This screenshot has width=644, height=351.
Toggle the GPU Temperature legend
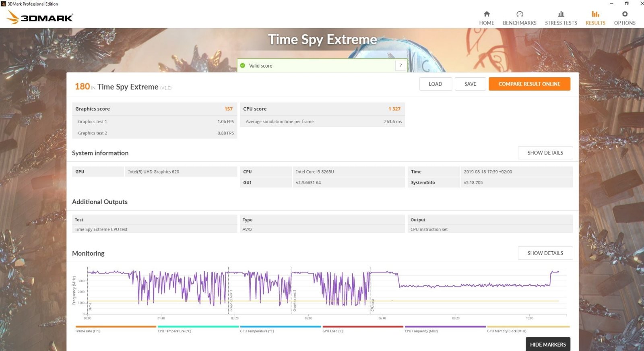(281, 329)
